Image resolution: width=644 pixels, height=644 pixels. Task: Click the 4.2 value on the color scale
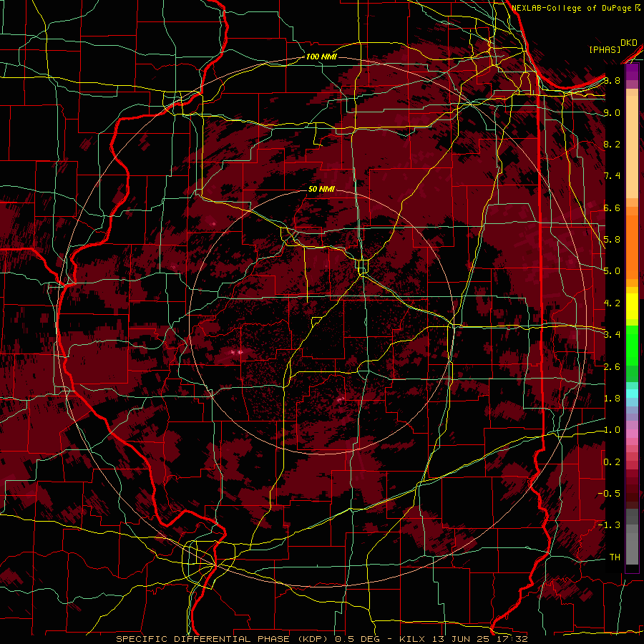612,303
